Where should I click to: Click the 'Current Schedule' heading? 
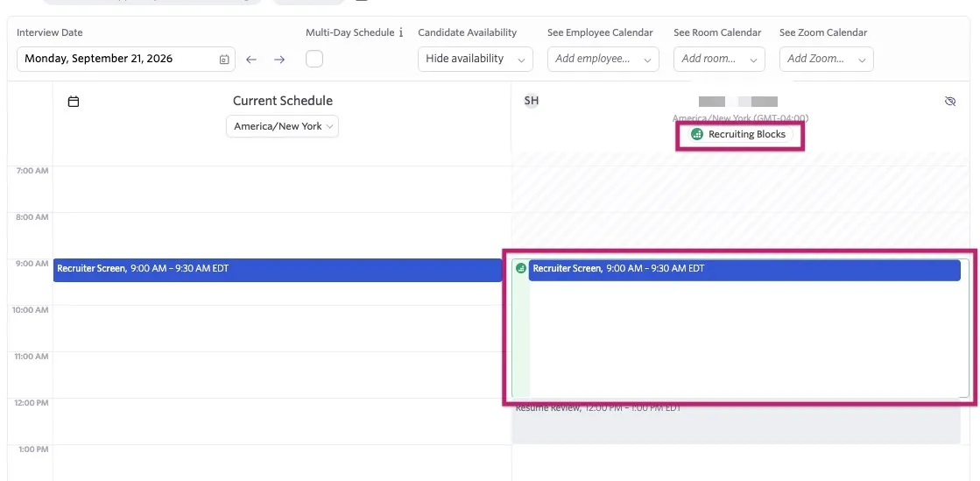point(283,101)
